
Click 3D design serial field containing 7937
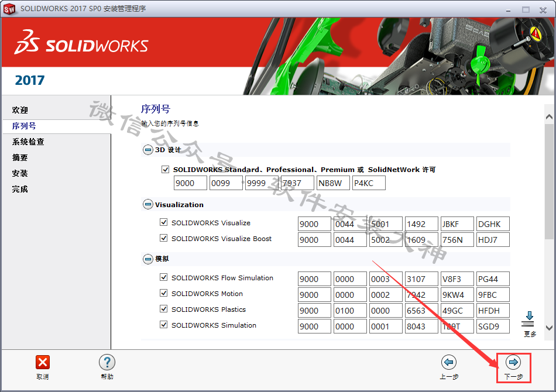[297, 183]
